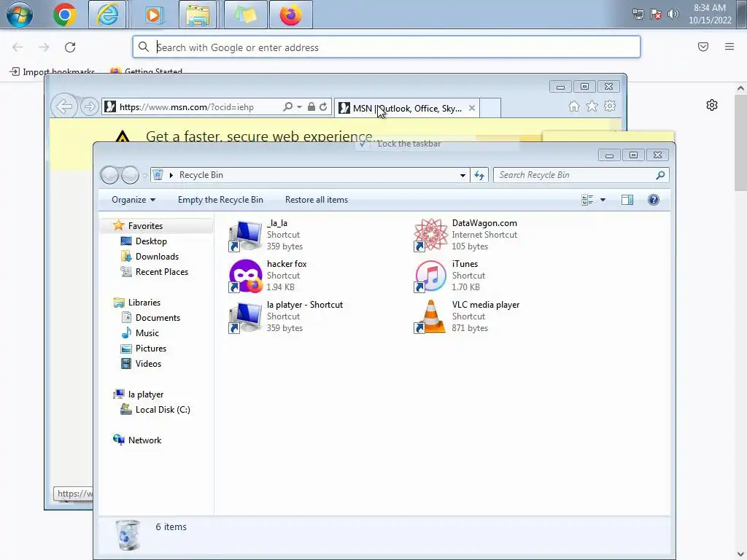The image size is (747, 560).
Task: Open Desktop in navigation pane
Action: coord(151,241)
